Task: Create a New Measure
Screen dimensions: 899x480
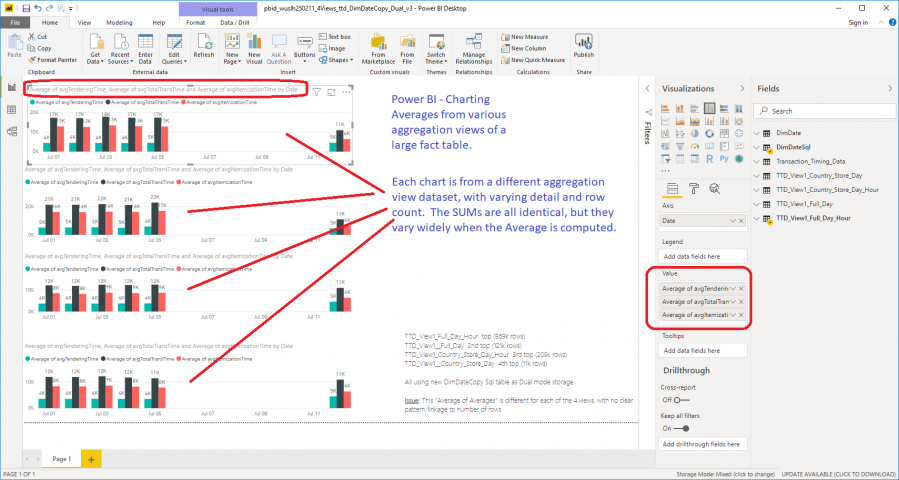Action: point(525,37)
